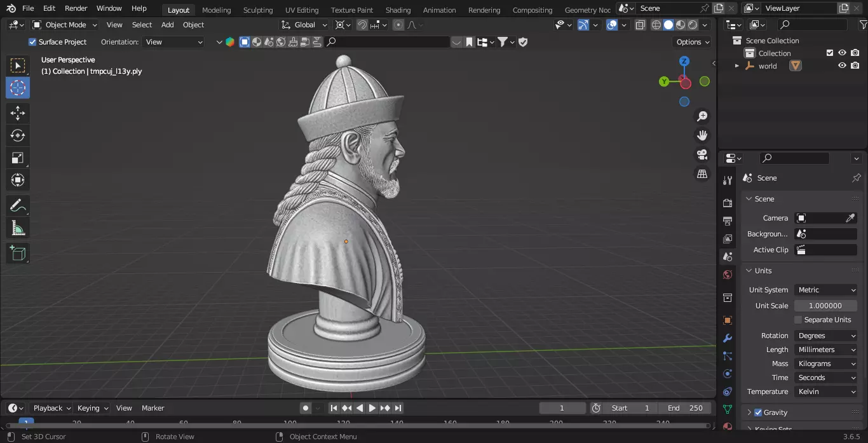
Task: Open Unit System Metric dropdown
Action: coord(825,290)
